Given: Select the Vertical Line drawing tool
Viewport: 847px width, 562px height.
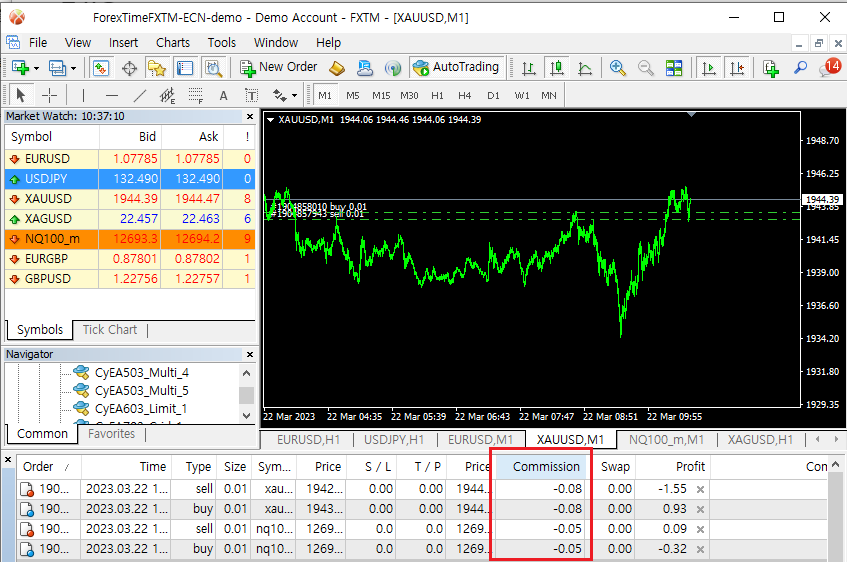Looking at the screenshot, I should (x=83, y=96).
